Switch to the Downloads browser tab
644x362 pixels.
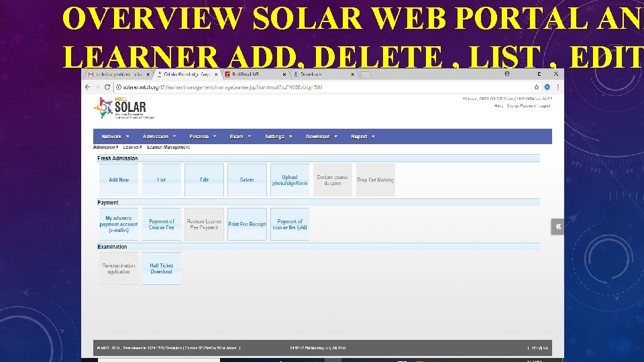click(322, 74)
